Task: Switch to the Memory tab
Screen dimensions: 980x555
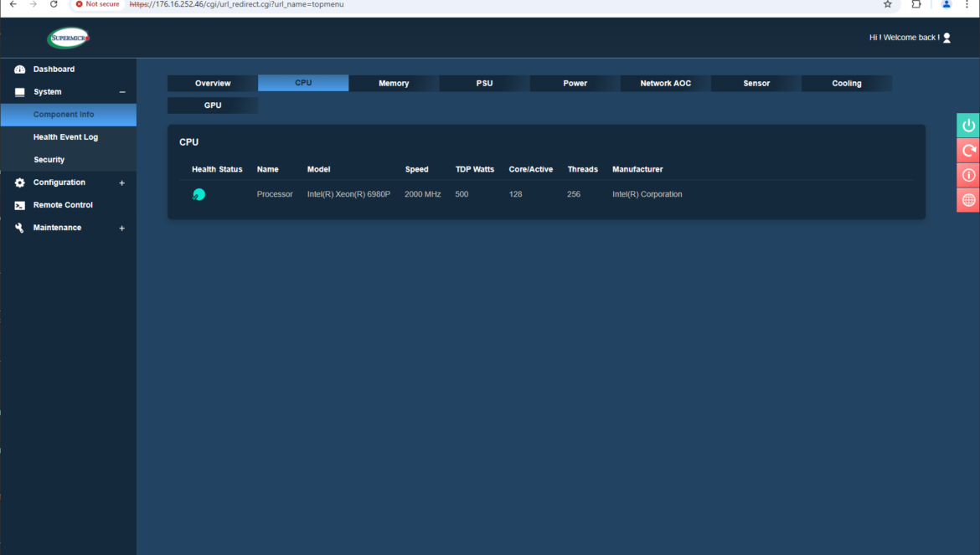Action: tap(394, 83)
